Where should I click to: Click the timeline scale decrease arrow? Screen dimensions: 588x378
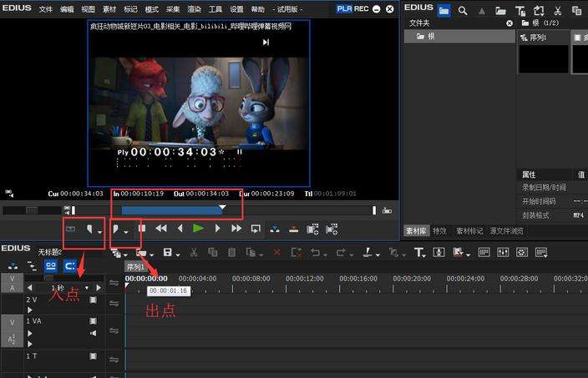(29, 288)
